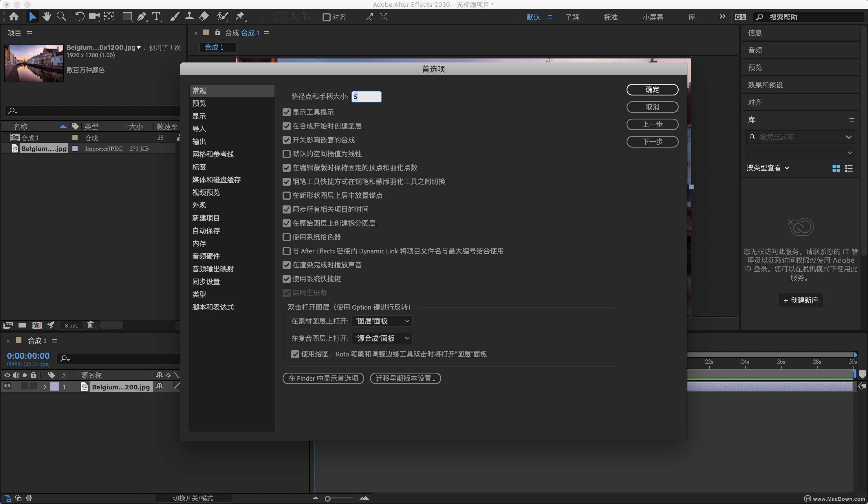Select the Puppet Pin tool
This screenshot has height=504, width=868.
(x=240, y=16)
